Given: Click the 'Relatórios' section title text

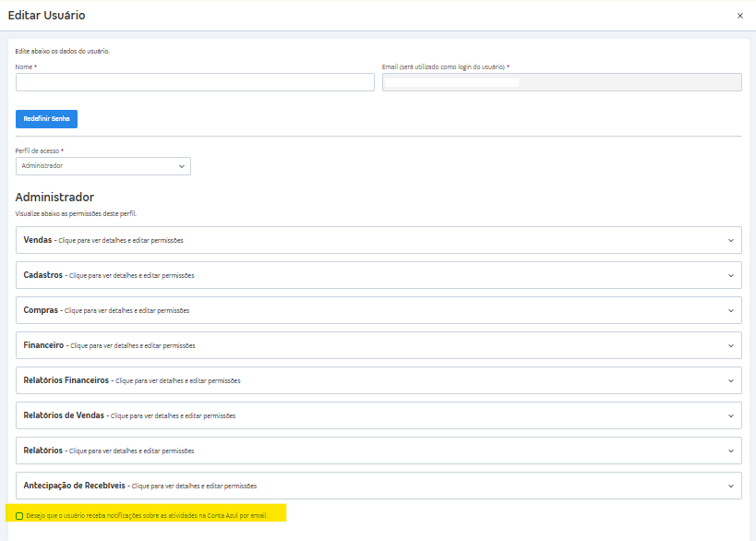Looking at the screenshot, I should [42, 451].
